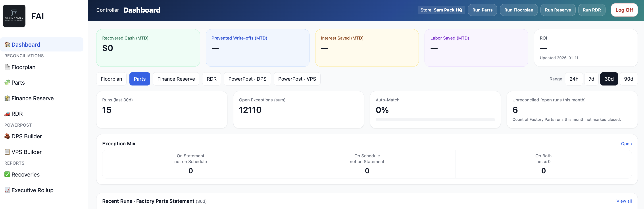
Task: Select the Finance Reserve bank icon
Action: click(7, 98)
